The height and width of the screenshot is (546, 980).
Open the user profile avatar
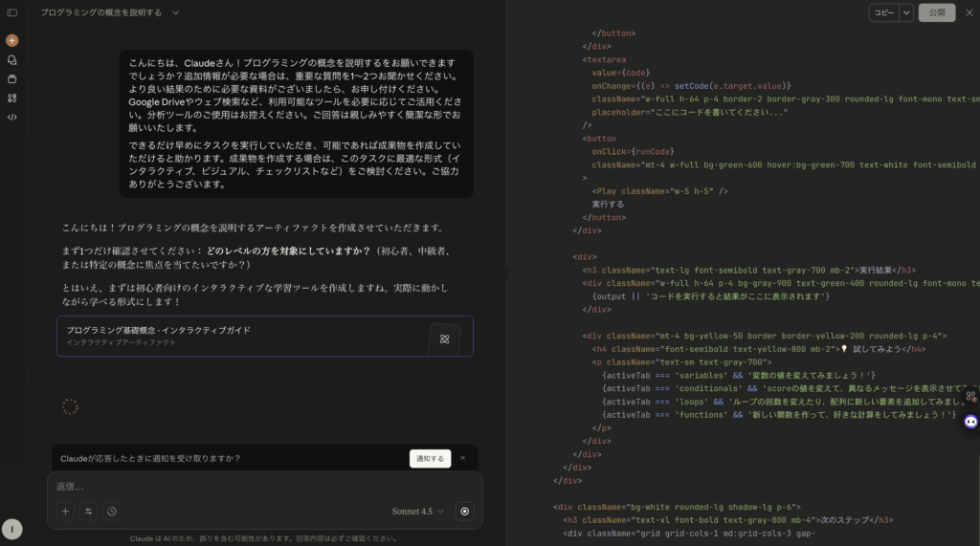tap(12, 529)
